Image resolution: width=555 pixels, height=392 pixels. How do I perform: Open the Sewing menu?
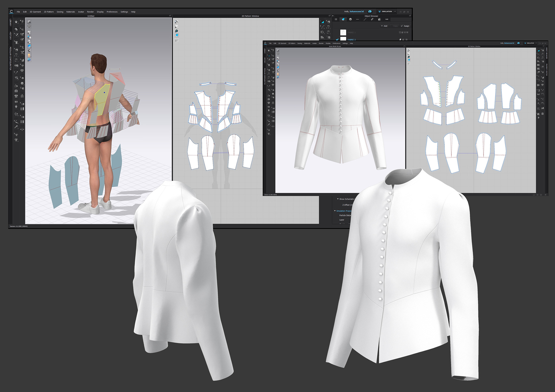click(x=60, y=12)
